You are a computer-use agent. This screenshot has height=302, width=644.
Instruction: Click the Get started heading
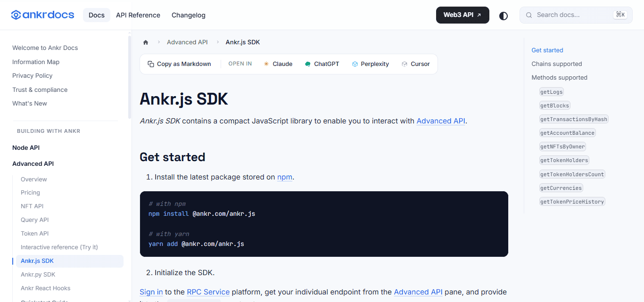point(173,157)
